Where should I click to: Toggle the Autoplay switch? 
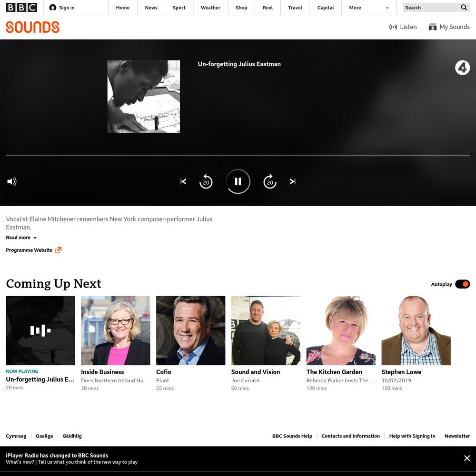click(462, 284)
